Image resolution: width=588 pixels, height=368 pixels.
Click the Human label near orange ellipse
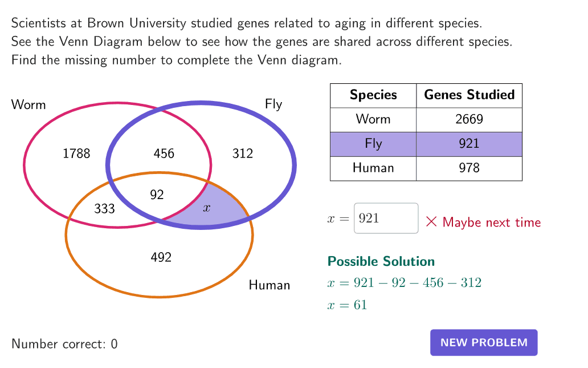269,285
